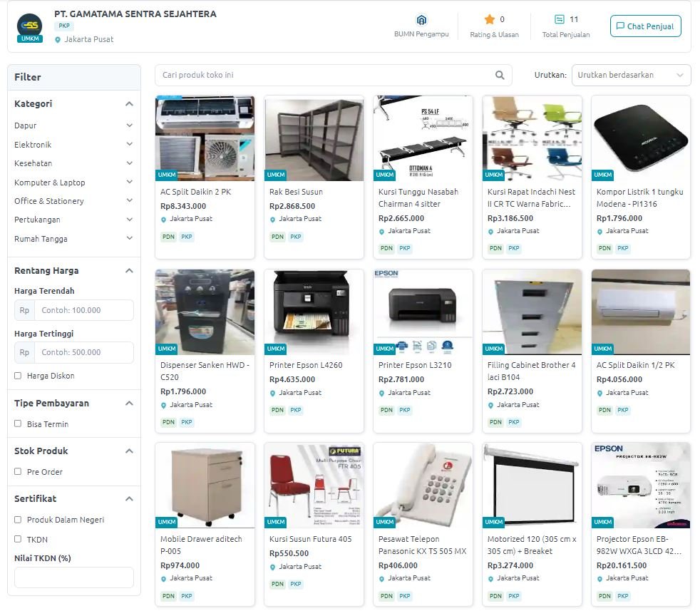
Task: Click the Total Penjualan receipt icon
Action: [x=559, y=19]
